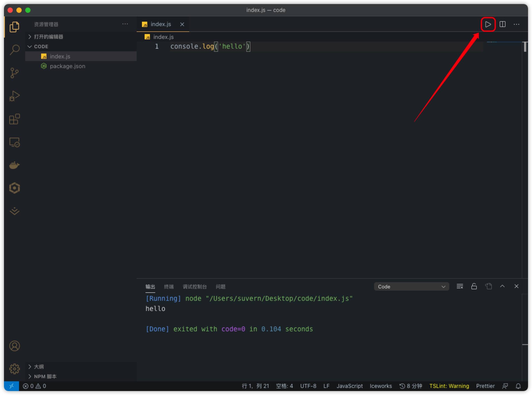
Task: Open the Remote Explorer view
Action: pos(14,142)
